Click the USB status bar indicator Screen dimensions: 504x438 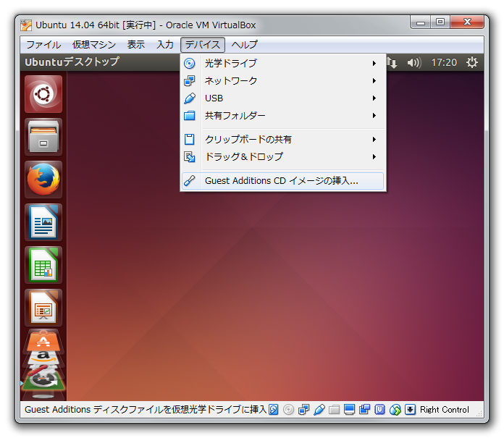tap(319, 409)
